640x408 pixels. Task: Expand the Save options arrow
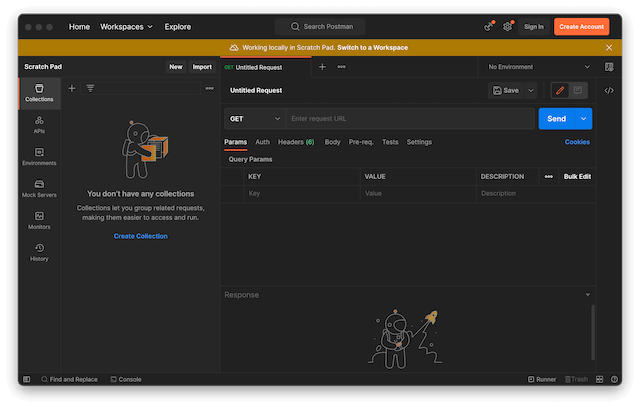pos(531,91)
